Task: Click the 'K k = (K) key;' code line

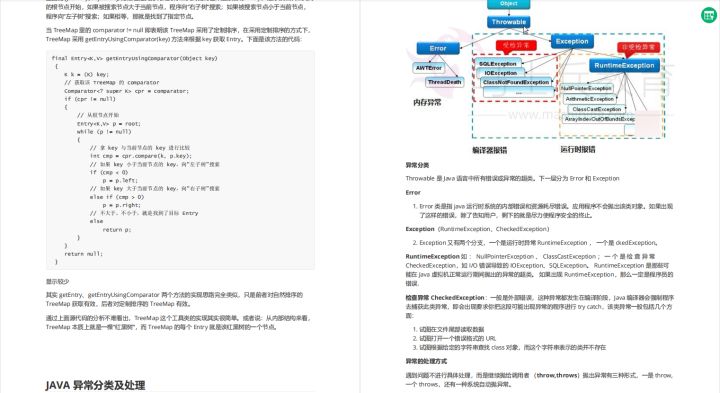Action: point(86,74)
